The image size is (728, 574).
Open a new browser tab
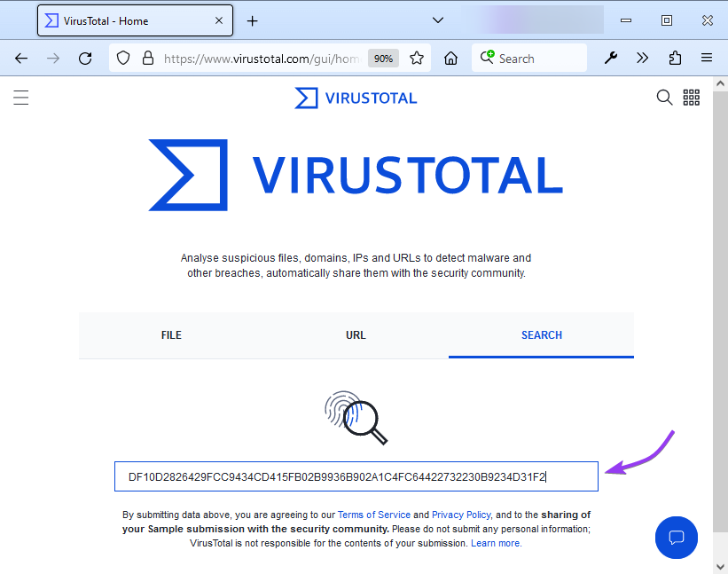[253, 20]
